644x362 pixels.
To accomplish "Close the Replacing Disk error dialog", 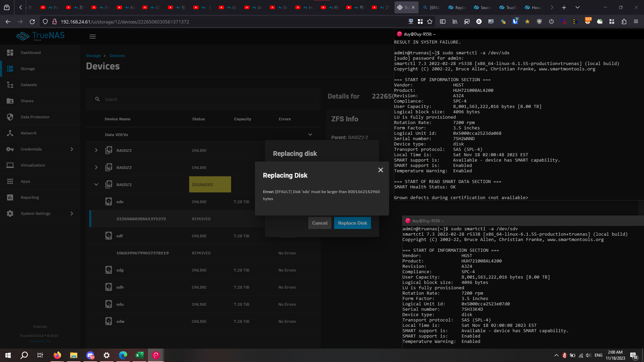I will coord(381,170).
